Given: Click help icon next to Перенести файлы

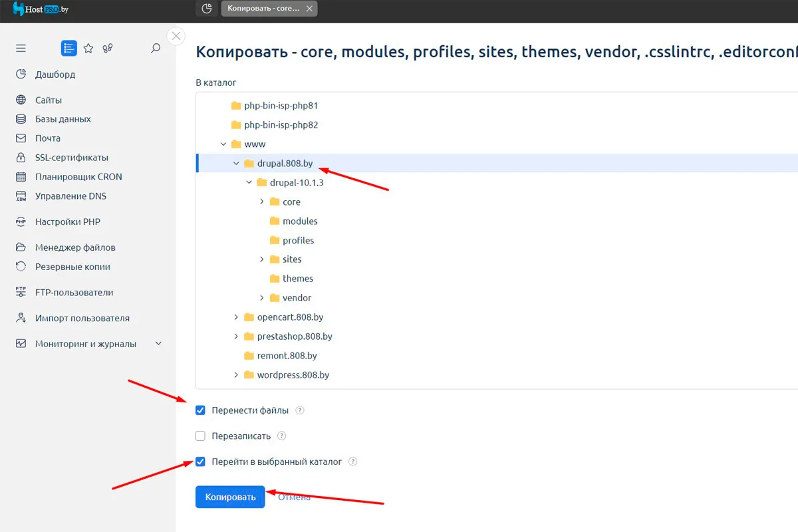Looking at the screenshot, I should [299, 410].
